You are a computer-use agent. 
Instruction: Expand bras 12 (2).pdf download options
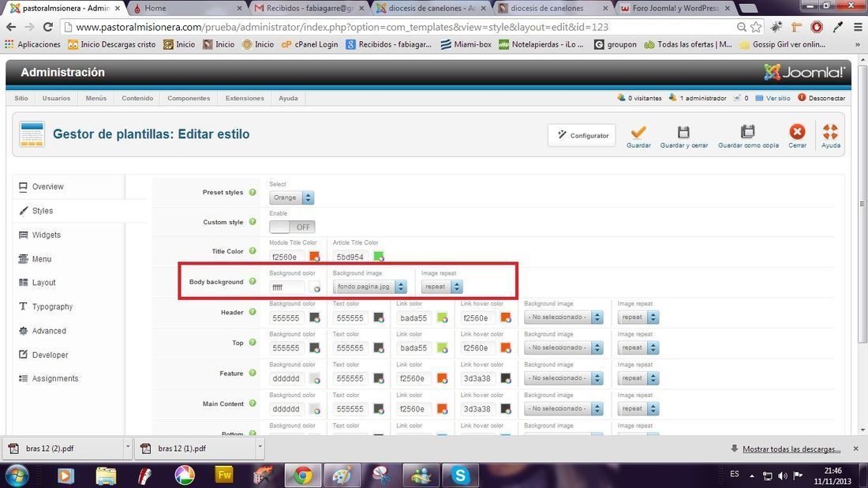pyautogui.click(x=127, y=447)
